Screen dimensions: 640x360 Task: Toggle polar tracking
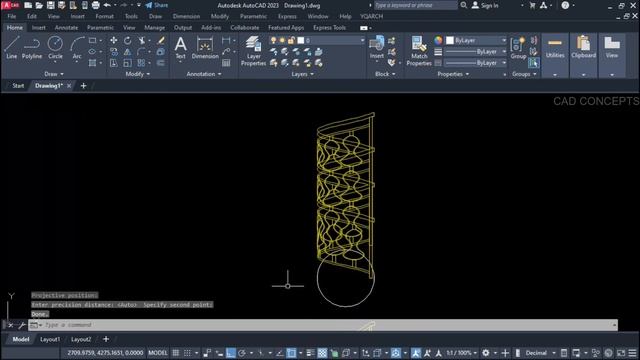point(242,353)
